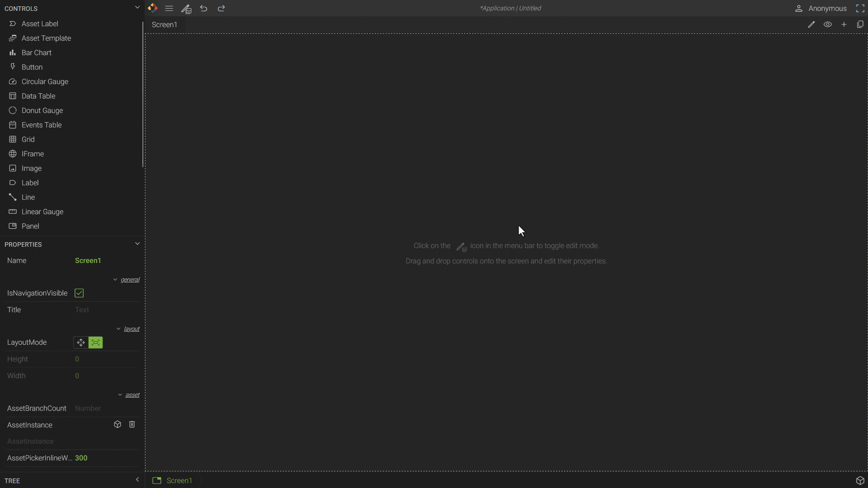Click the Title text input field
The height and width of the screenshot is (488, 868).
click(x=106, y=310)
